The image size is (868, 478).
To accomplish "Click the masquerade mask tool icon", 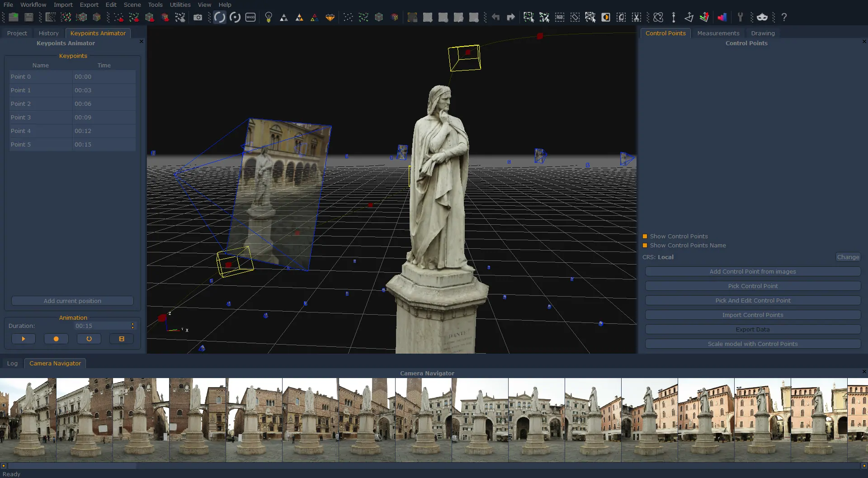I will (x=762, y=17).
